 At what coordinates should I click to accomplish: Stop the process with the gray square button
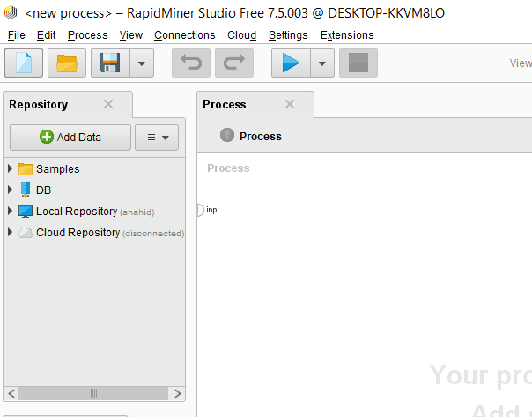pos(358,63)
